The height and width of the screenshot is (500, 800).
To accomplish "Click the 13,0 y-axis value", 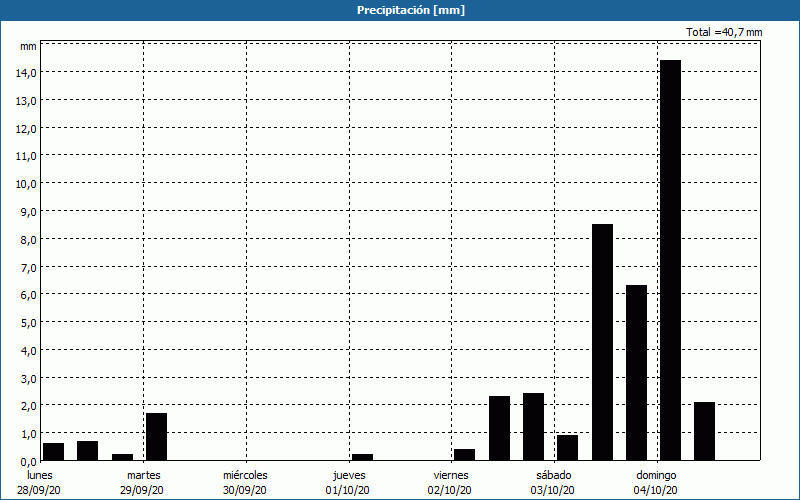I will (x=26, y=101).
